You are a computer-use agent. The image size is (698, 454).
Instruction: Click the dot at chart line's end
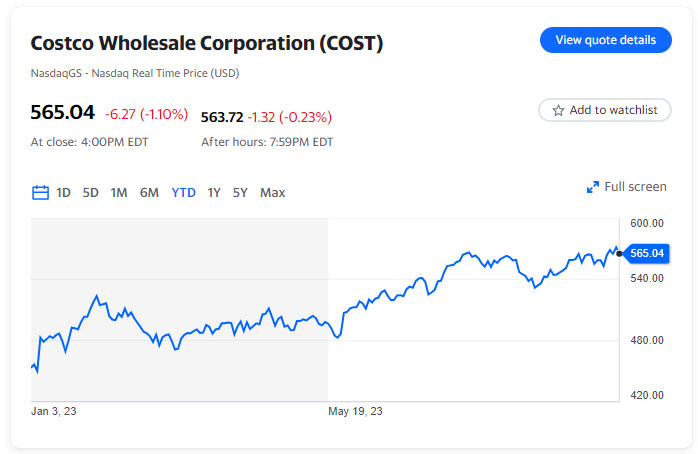pos(619,253)
